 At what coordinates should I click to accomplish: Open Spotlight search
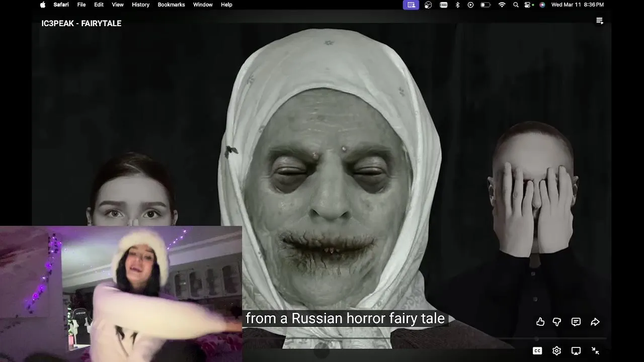pyautogui.click(x=516, y=5)
